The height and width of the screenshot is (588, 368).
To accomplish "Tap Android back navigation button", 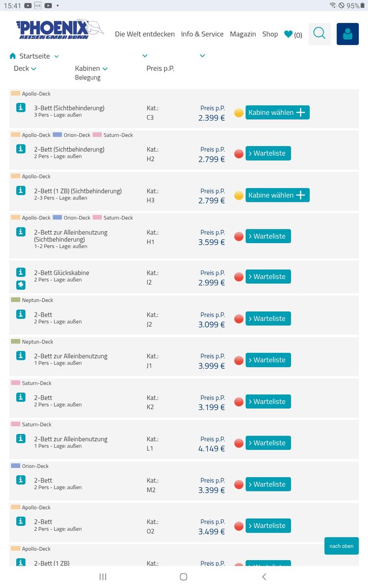I will tap(264, 577).
